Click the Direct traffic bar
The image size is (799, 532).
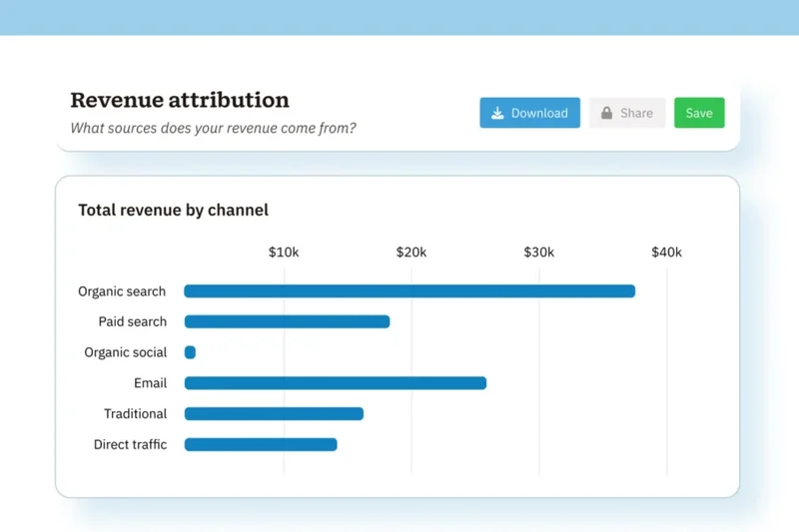pyautogui.click(x=261, y=444)
